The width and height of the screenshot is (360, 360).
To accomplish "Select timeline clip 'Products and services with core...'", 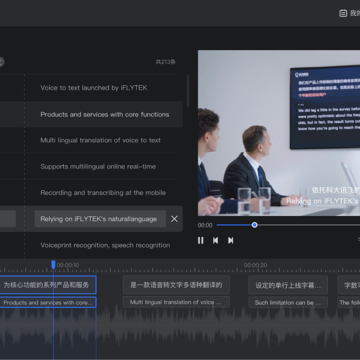I will (48, 302).
